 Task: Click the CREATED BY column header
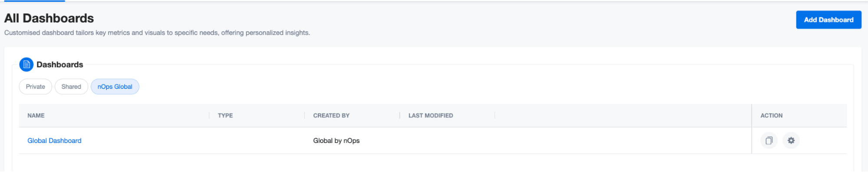331,116
